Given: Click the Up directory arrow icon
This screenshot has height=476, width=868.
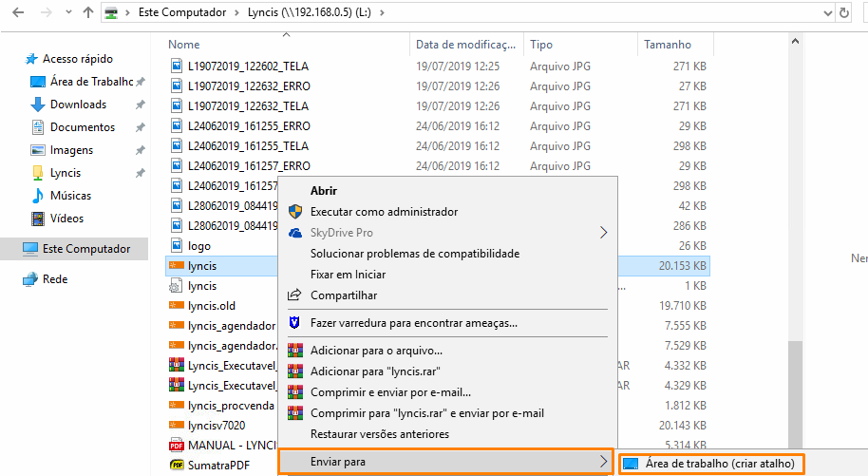Looking at the screenshot, I should pos(88,13).
